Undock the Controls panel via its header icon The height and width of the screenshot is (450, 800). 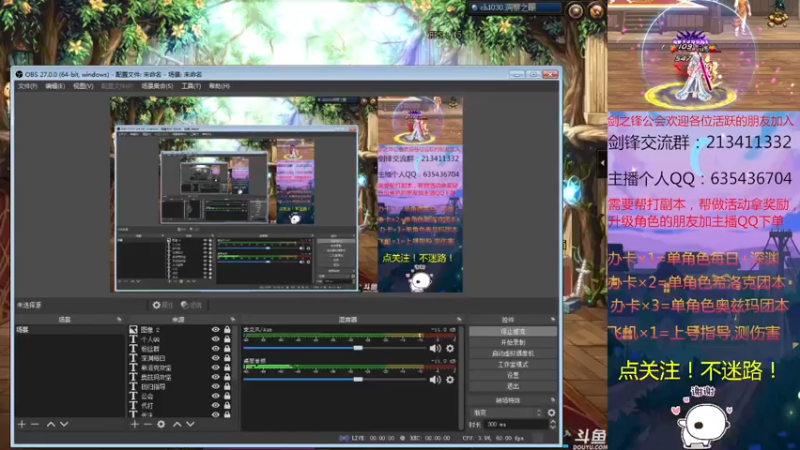tap(553, 319)
